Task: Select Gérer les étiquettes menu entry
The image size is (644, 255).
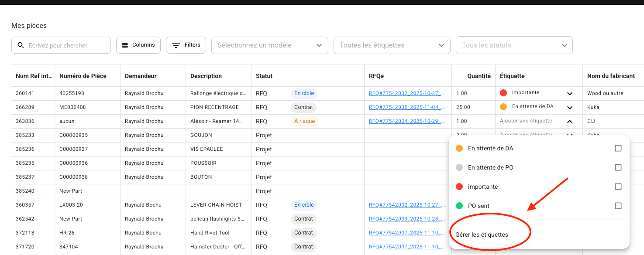Action: [482, 235]
